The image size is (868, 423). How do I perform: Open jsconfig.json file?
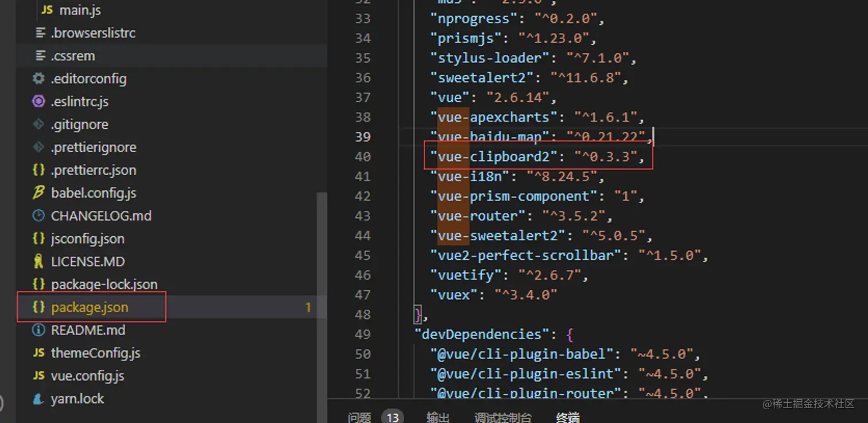[87, 239]
